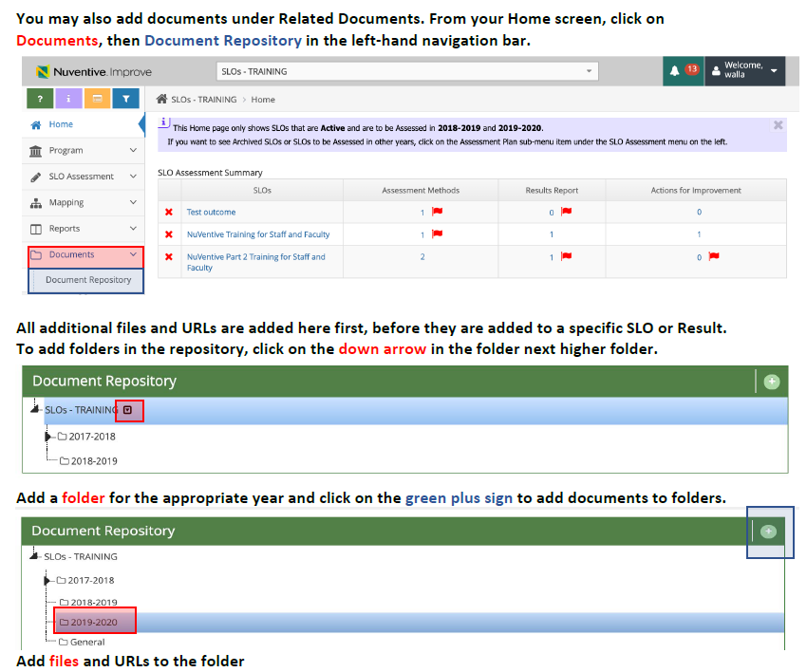Click the purple info button in sidebar

(x=68, y=98)
